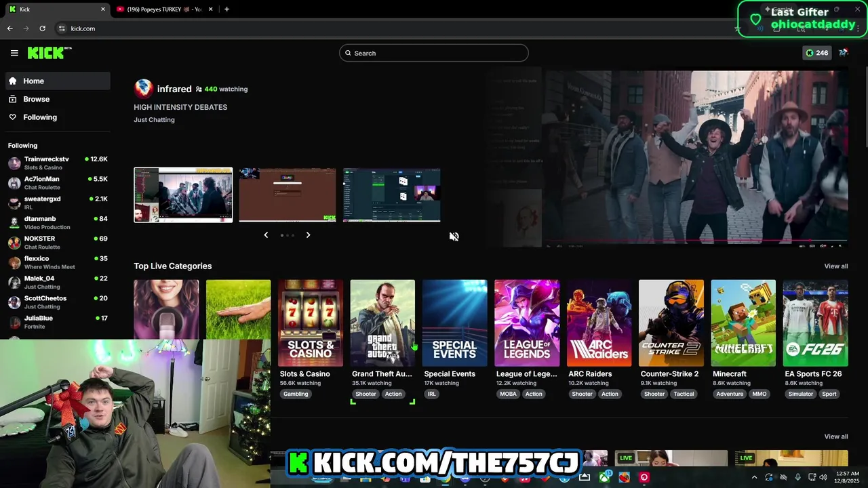Click the Tactical tag under Counter-Strike 2

click(x=684, y=394)
